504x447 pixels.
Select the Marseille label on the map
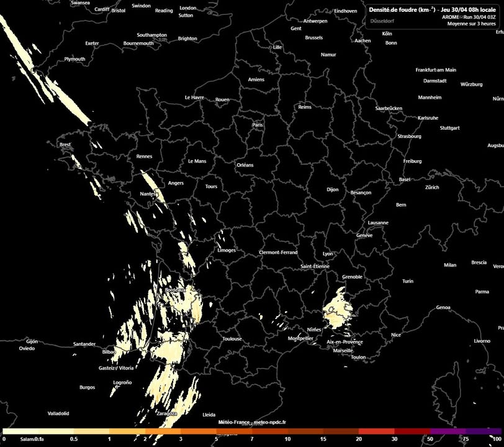[343, 351]
